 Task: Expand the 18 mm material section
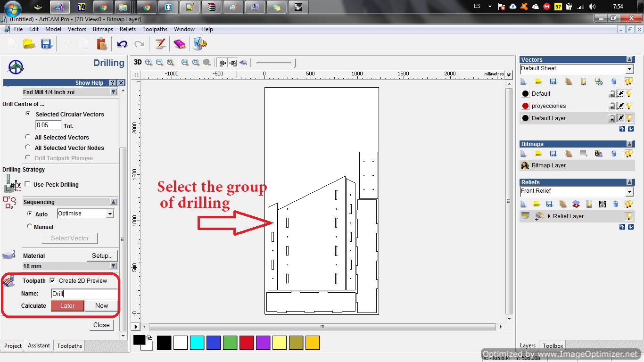113,266
